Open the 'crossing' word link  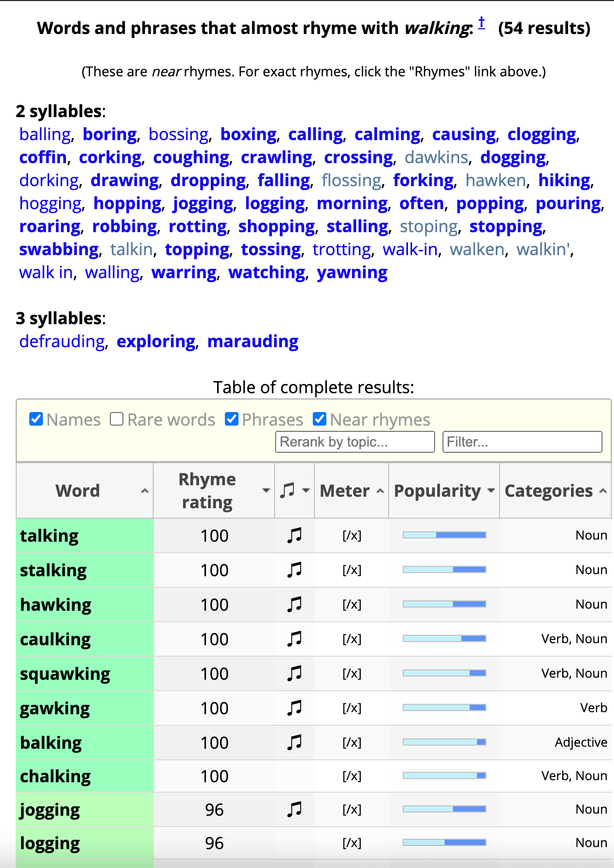[x=358, y=157]
